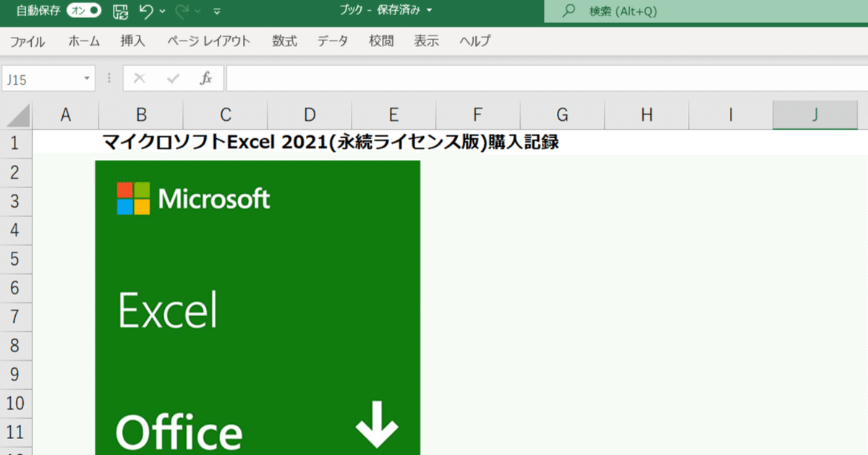
Task: Click inside the formula bar input
Action: (547, 79)
